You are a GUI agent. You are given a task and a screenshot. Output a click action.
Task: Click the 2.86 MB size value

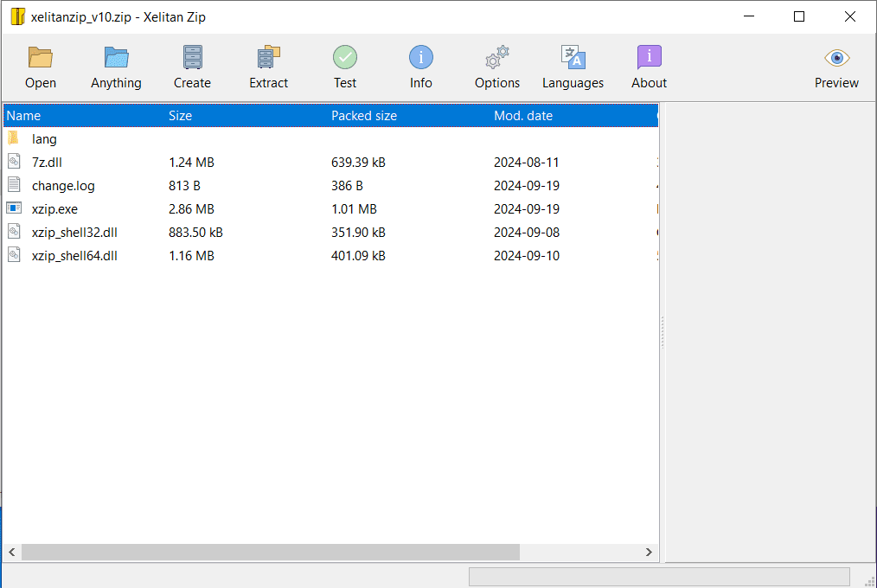tap(191, 209)
